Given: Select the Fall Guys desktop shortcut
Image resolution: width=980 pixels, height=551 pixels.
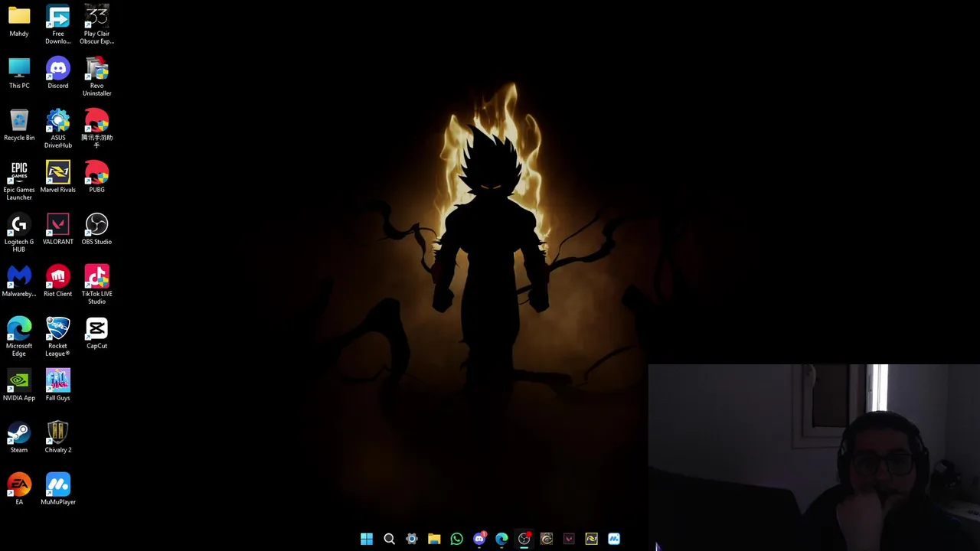Looking at the screenshot, I should click(x=58, y=386).
